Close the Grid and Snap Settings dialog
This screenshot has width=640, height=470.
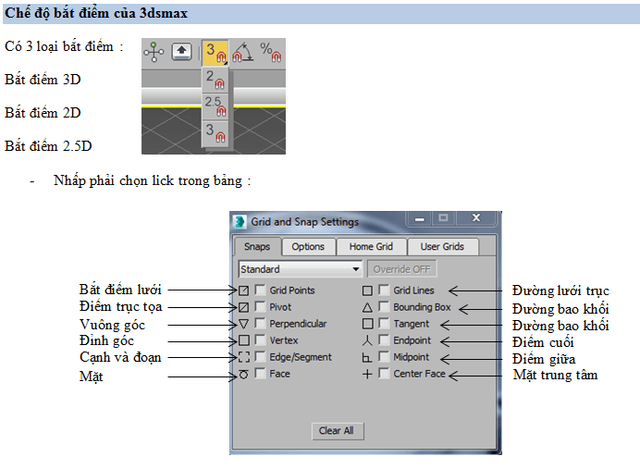[x=476, y=218]
